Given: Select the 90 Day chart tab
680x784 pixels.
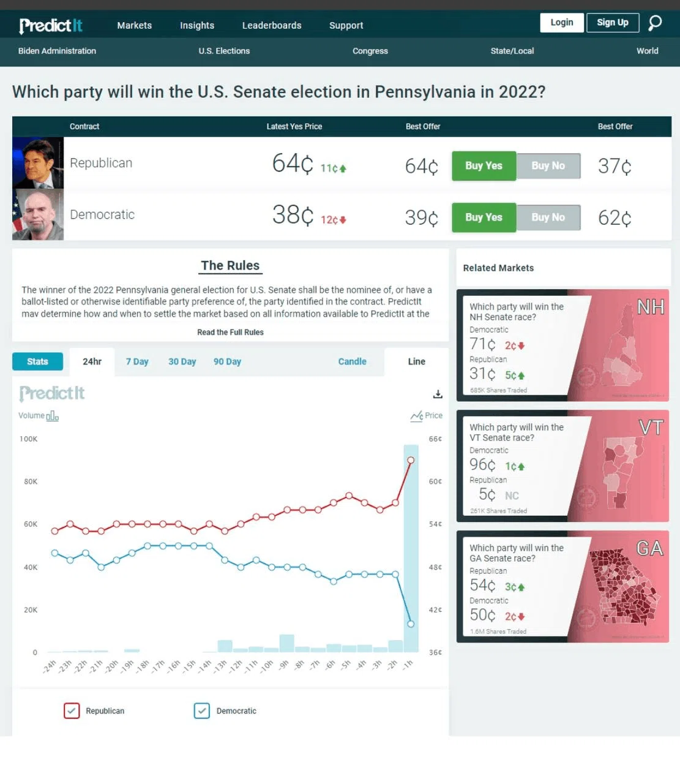Looking at the screenshot, I should pyautogui.click(x=227, y=361).
